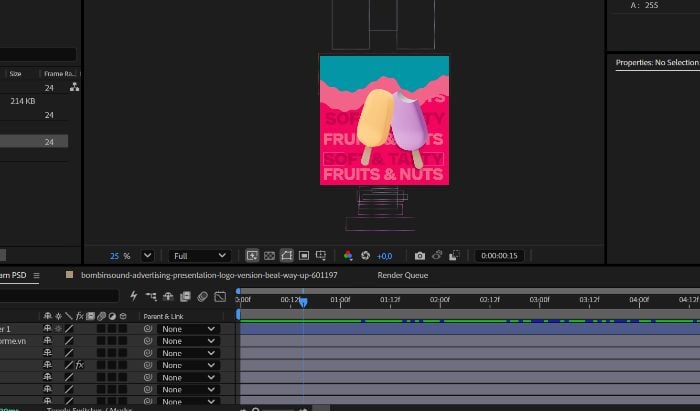
Task: Click the timeline layer search field
Action: click(x=59, y=295)
